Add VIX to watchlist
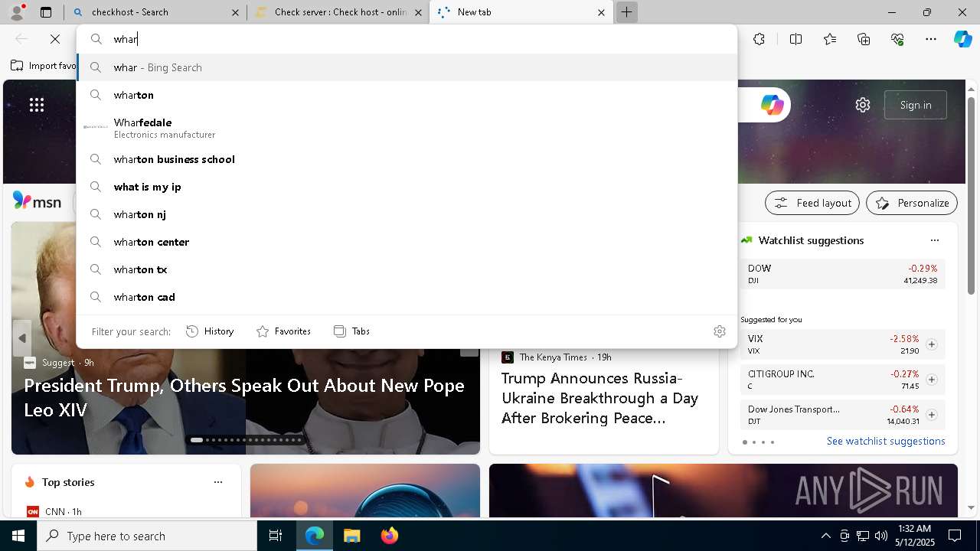Screen dimensions: 980x551 [932, 344]
